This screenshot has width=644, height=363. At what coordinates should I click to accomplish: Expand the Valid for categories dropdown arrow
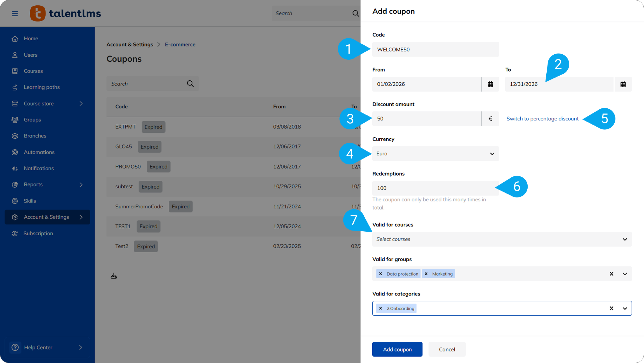(x=625, y=308)
